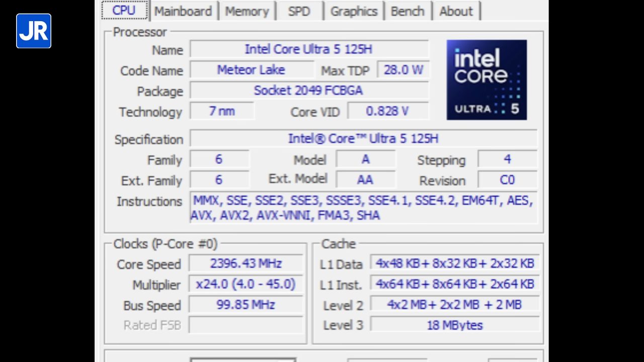Click the Socket 2049 FCBGA package field

(309, 90)
